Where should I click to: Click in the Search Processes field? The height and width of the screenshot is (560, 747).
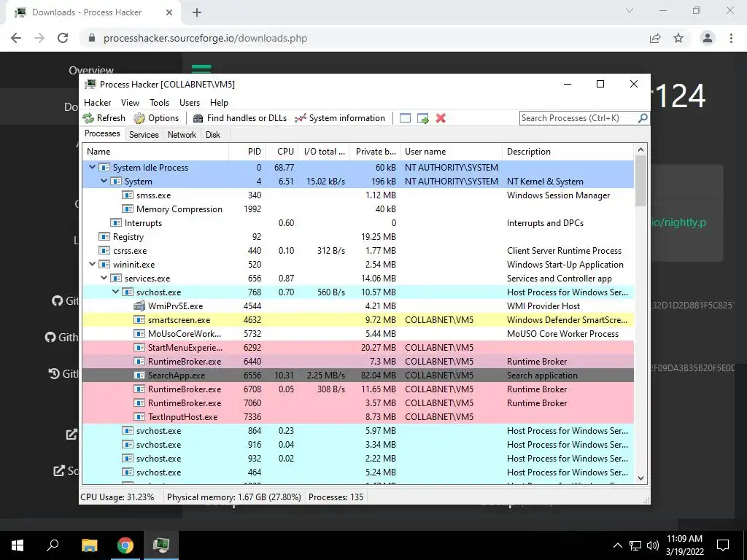pyautogui.click(x=578, y=118)
